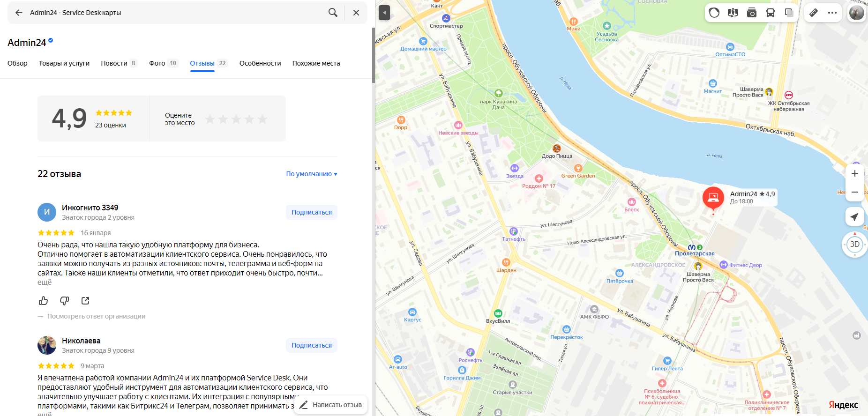Viewport: 868px width, 416px height.
Task: Select the ВкусВилл map marker
Action: click(498, 313)
